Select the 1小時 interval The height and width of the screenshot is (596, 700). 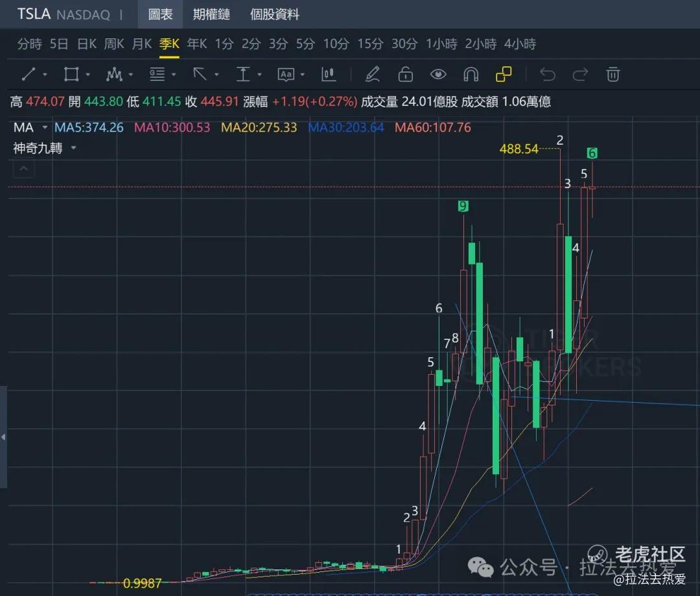coord(441,44)
